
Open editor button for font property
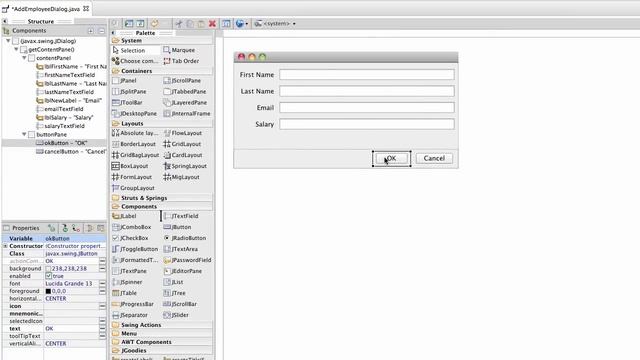[x=102, y=284]
